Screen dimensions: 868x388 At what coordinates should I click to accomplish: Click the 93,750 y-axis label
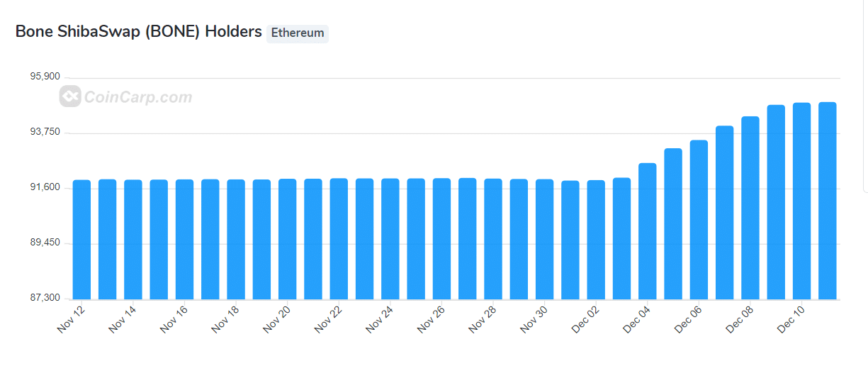(x=44, y=132)
